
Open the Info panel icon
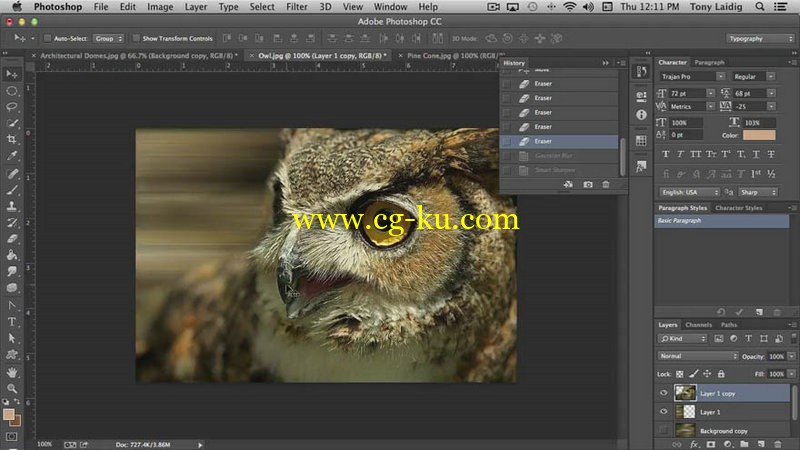click(641, 115)
